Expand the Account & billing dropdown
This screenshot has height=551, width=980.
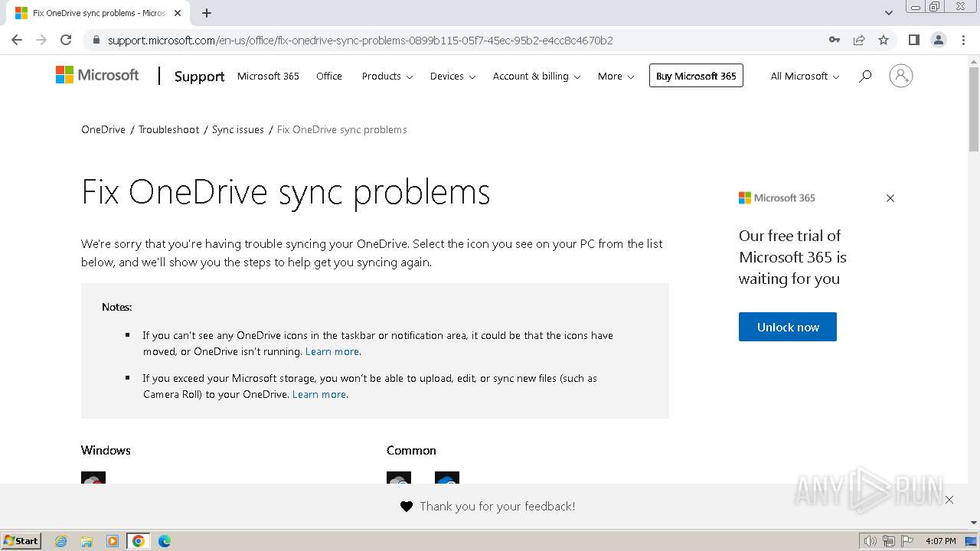pos(537,76)
